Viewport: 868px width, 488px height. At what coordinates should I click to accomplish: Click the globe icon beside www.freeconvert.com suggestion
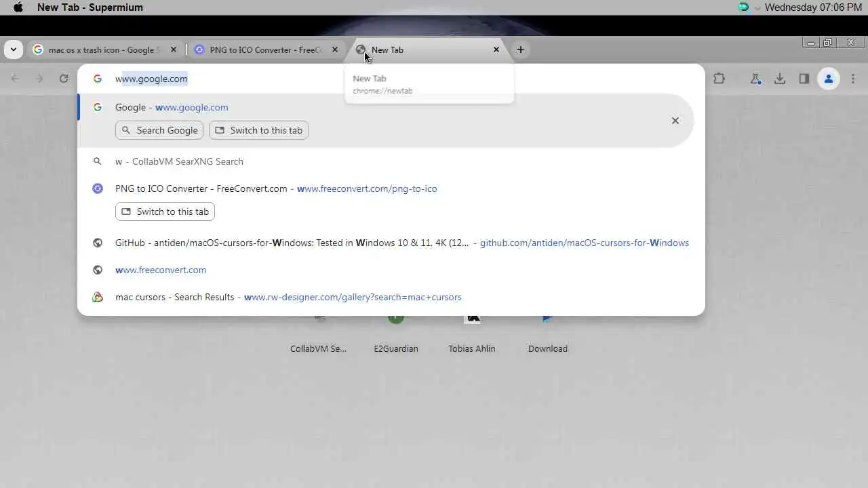98,270
